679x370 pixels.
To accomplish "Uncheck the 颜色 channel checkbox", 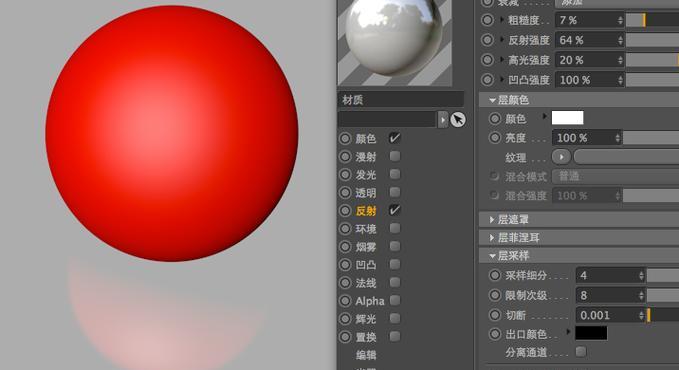I will 394,138.
